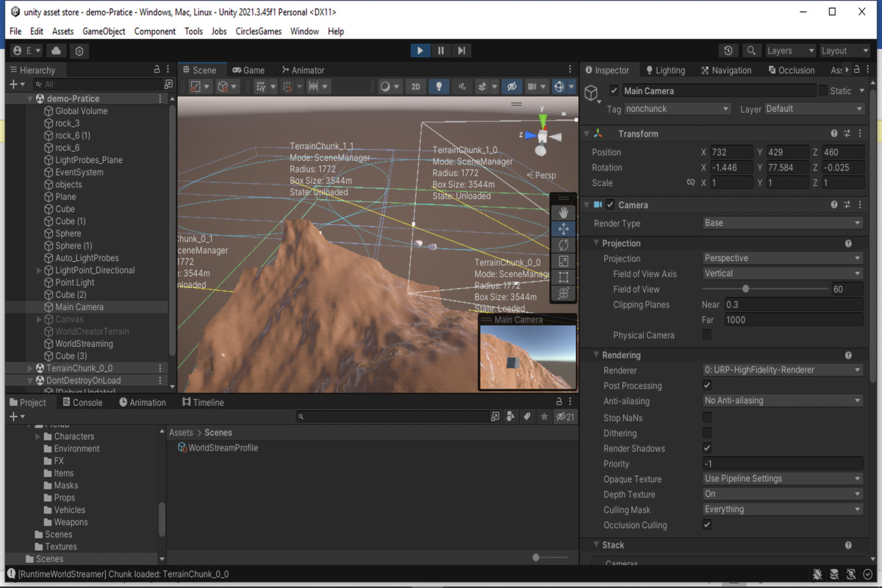This screenshot has width=882, height=588.
Task: Open the Component menu
Action: point(155,32)
